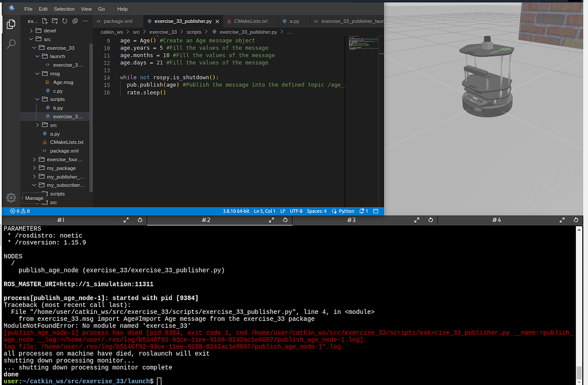Viewport: 588px width, 385px height.
Task: Open the View menu
Action: 85,9
